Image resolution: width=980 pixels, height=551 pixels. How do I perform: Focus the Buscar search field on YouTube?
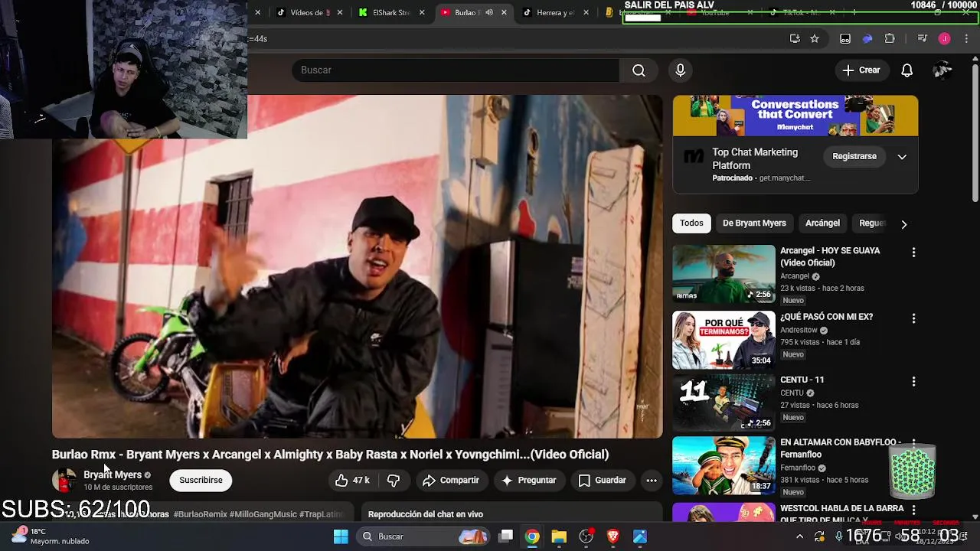[456, 70]
